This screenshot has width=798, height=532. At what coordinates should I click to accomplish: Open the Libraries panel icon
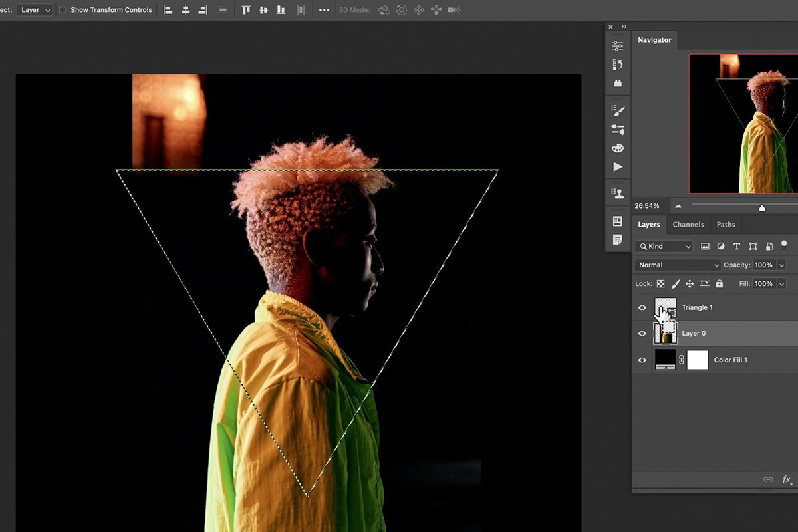(618, 221)
